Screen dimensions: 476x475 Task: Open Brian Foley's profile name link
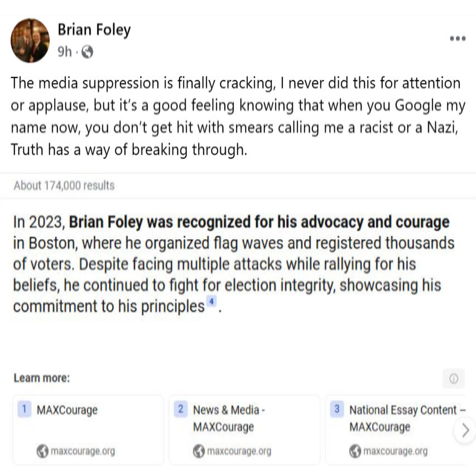(94, 30)
